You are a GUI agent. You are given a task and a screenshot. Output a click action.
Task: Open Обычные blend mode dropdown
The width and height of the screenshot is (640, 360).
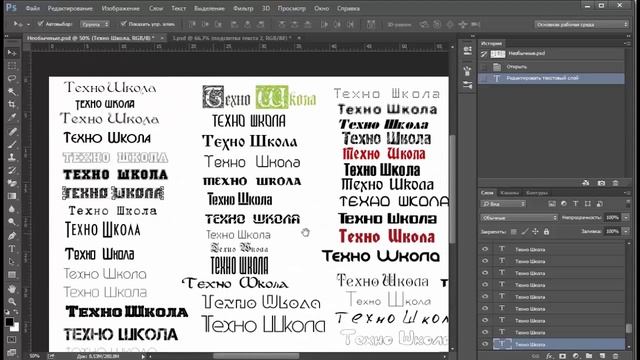click(x=519, y=218)
